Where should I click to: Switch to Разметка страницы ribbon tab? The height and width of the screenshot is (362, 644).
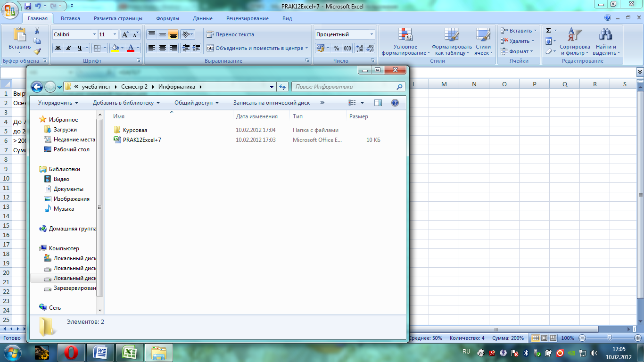118,18
